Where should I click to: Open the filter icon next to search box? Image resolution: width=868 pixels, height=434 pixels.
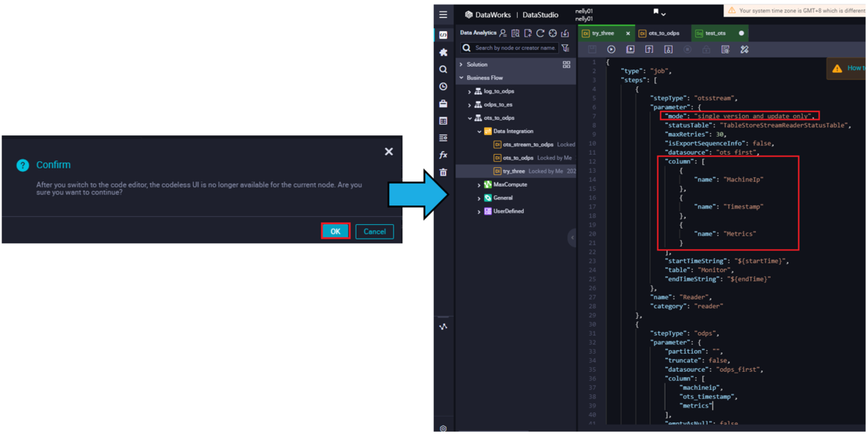pyautogui.click(x=566, y=48)
